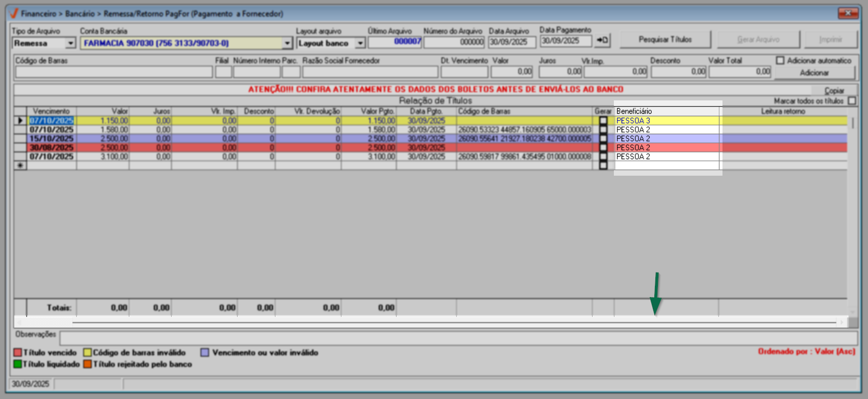Close the Remessa/Retorno PagFor window
The height and width of the screenshot is (399, 868).
848,13
